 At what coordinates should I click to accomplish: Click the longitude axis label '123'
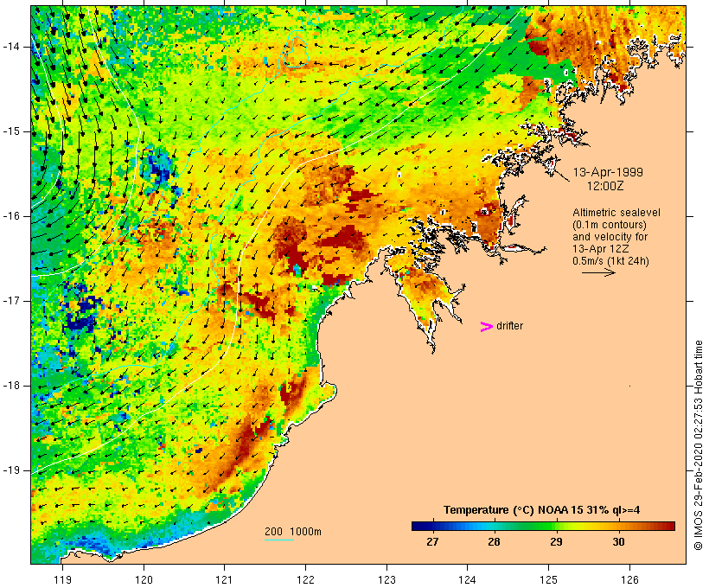[386, 579]
